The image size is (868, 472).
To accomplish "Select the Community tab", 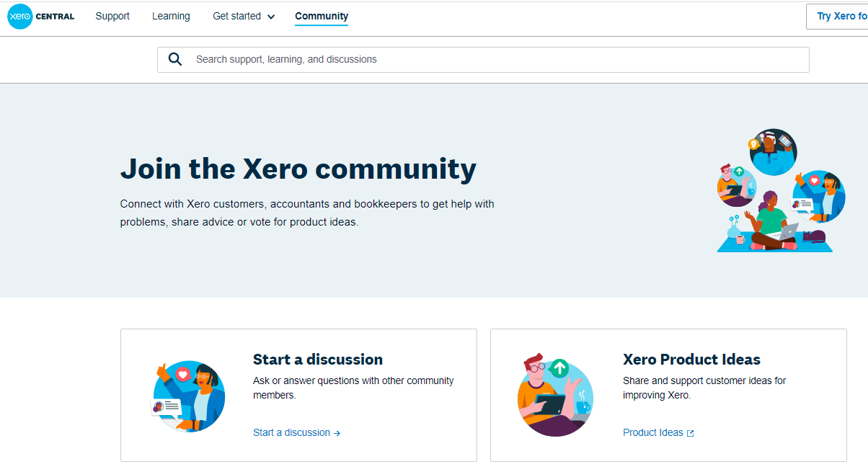I will pyautogui.click(x=322, y=16).
